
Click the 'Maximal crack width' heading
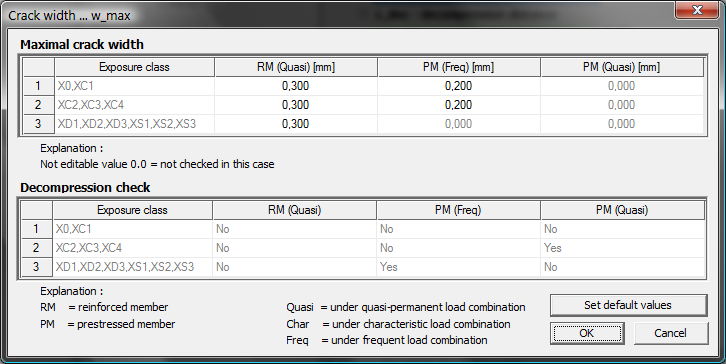pyautogui.click(x=82, y=44)
